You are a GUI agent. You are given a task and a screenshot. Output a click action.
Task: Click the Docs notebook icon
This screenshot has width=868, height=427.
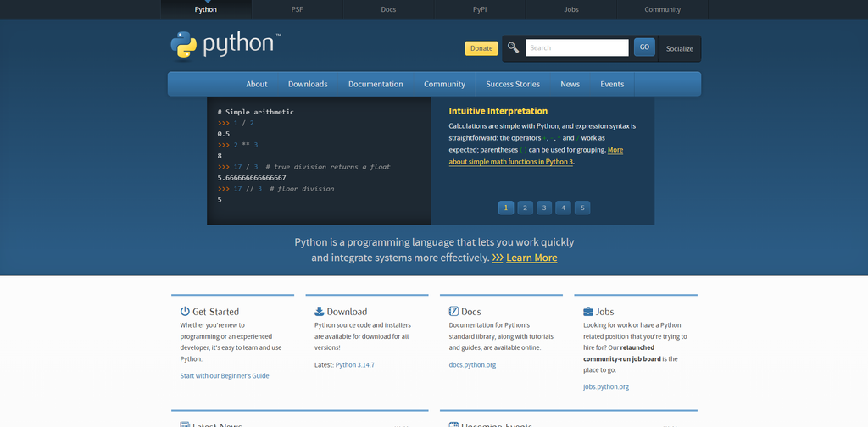click(453, 312)
